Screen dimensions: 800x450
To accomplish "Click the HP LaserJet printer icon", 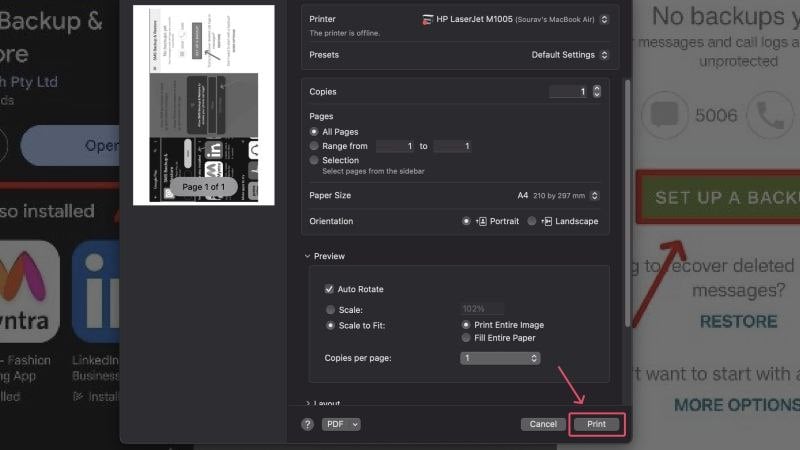I will pyautogui.click(x=428, y=19).
